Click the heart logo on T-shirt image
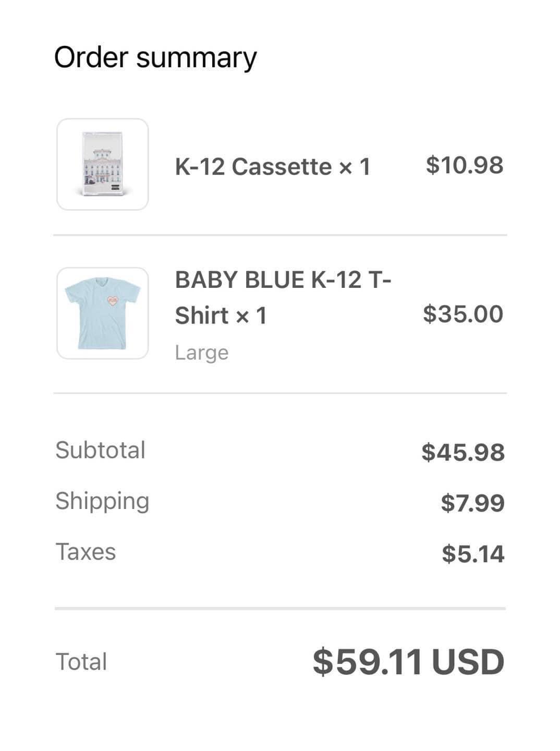Image resolution: width=560 pixels, height=751 pixels. tap(113, 301)
